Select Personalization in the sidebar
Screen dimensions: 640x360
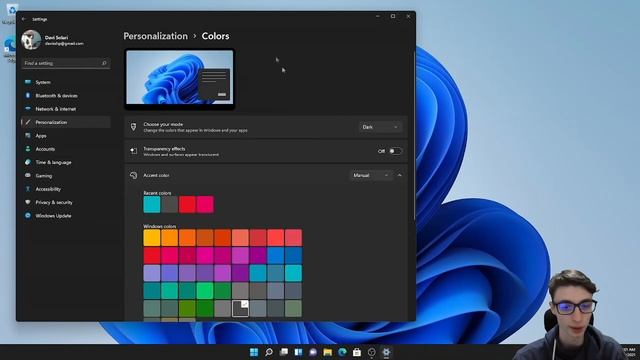pyautogui.click(x=66, y=122)
